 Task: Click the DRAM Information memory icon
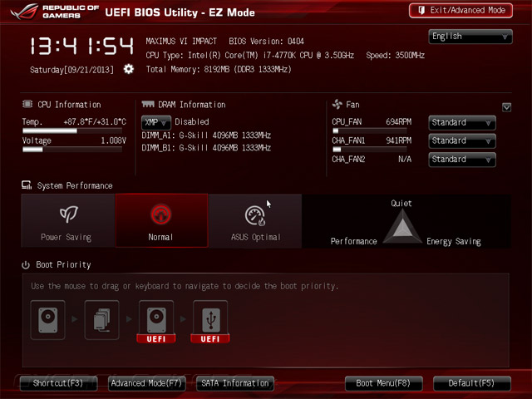(148, 104)
